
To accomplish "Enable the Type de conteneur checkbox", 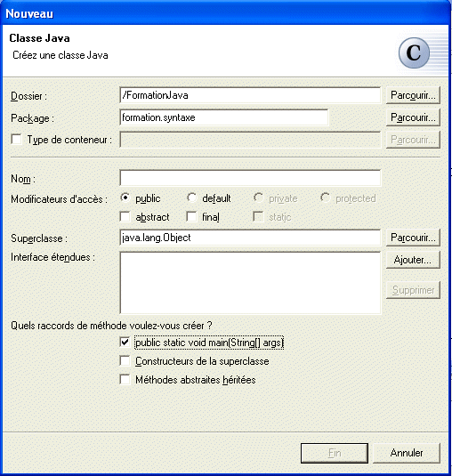I will (16, 140).
